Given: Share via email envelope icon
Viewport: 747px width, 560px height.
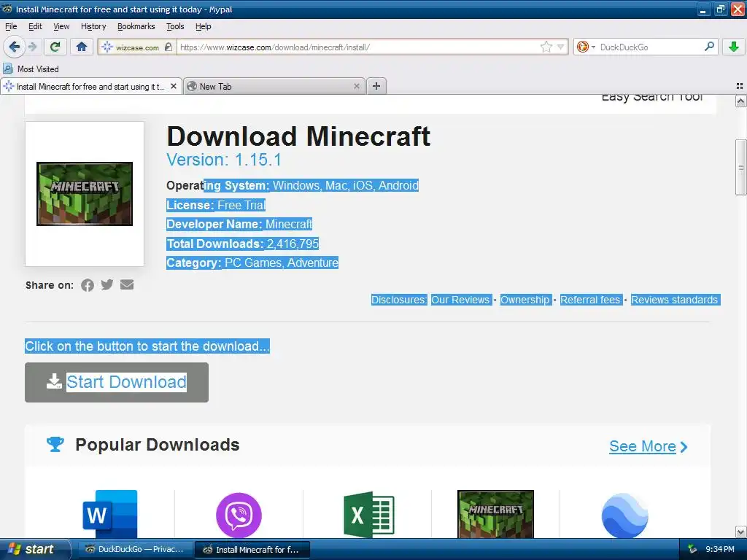Looking at the screenshot, I should click(x=127, y=285).
